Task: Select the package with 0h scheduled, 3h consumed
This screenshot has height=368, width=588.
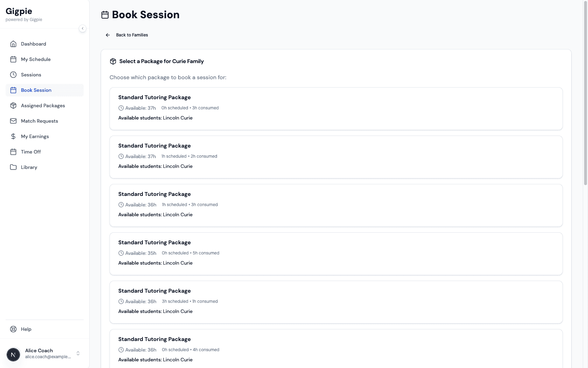Action: pos(336,109)
